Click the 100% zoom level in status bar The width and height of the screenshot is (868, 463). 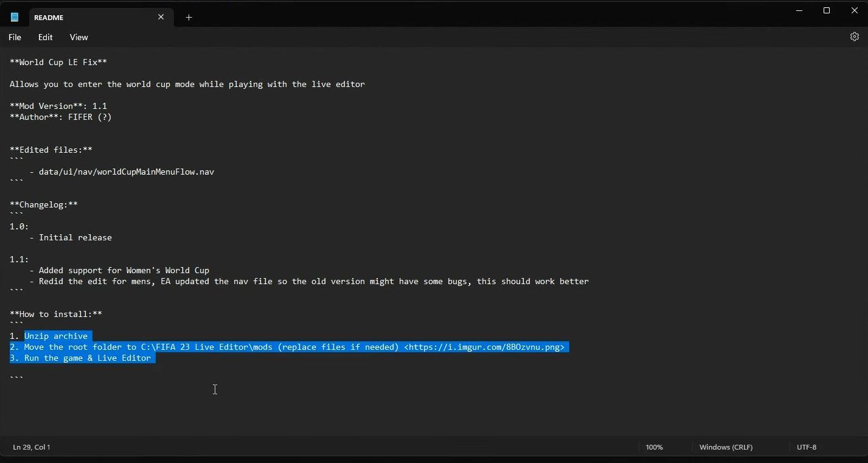(654, 447)
